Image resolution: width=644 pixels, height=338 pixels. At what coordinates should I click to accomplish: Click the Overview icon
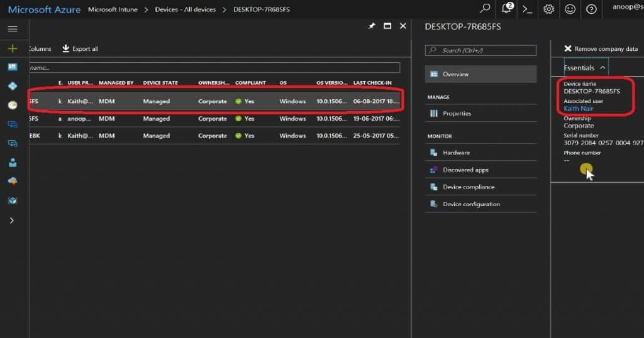coord(434,74)
